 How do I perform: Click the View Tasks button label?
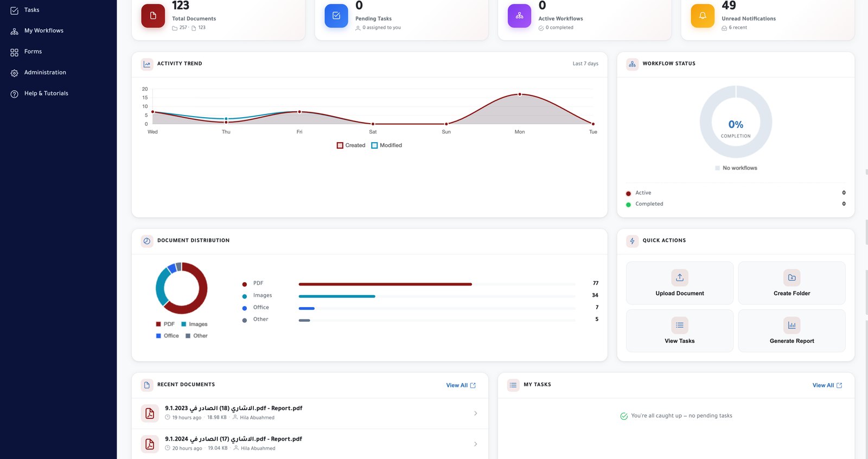click(680, 341)
